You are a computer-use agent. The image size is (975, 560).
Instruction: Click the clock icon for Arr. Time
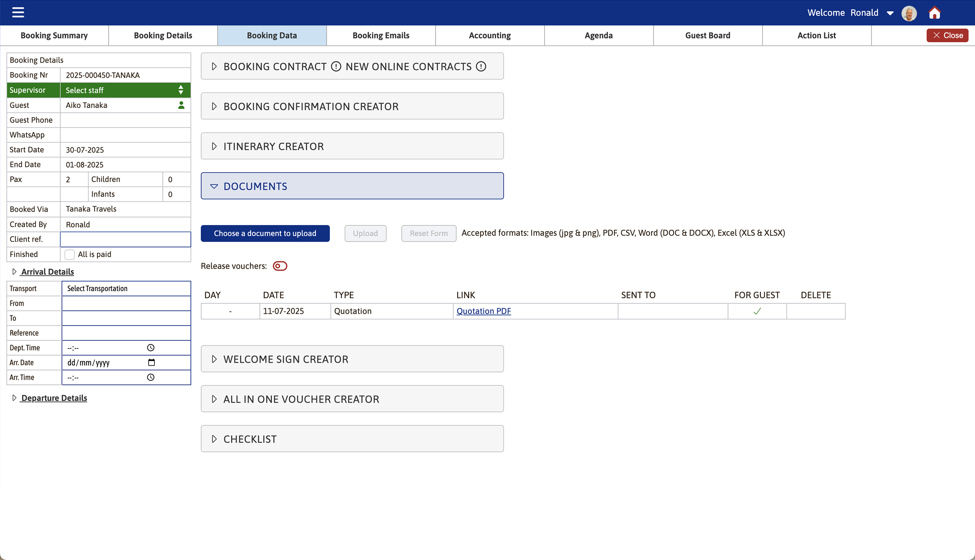pos(150,377)
